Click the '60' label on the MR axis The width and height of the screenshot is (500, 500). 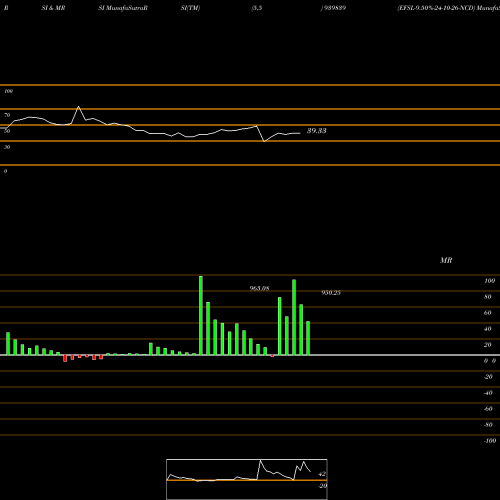[488, 313]
